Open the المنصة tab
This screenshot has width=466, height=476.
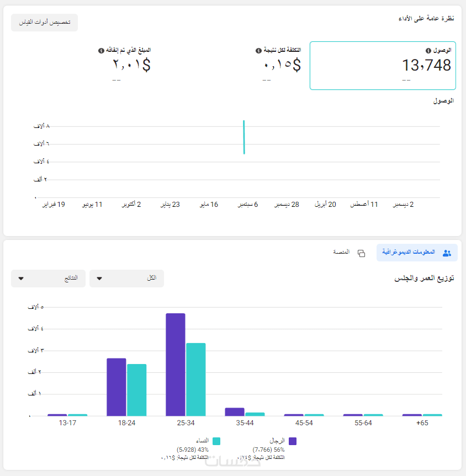(x=349, y=253)
